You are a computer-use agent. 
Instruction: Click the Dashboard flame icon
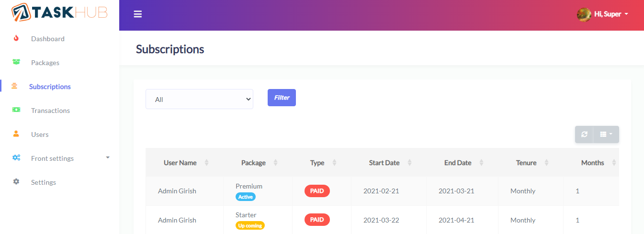[x=16, y=38]
